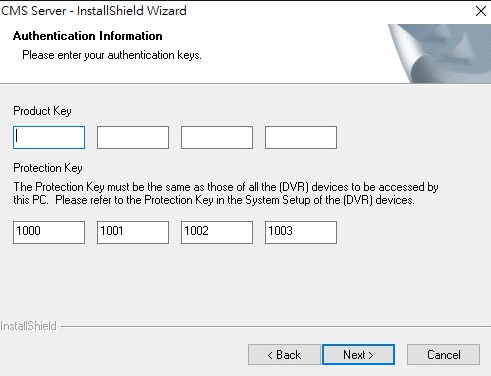Click the Protection Key field containing 1000
Screen dimensions: 491x376
click(x=49, y=232)
